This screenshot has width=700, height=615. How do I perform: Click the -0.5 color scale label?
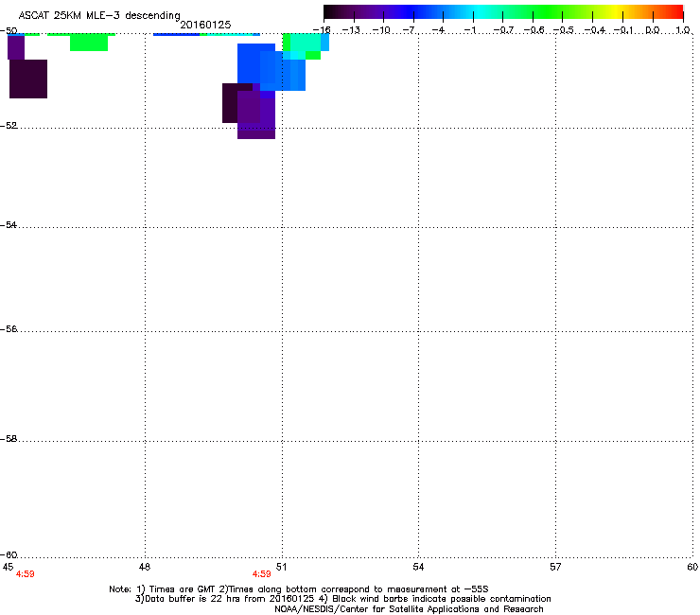(x=564, y=30)
